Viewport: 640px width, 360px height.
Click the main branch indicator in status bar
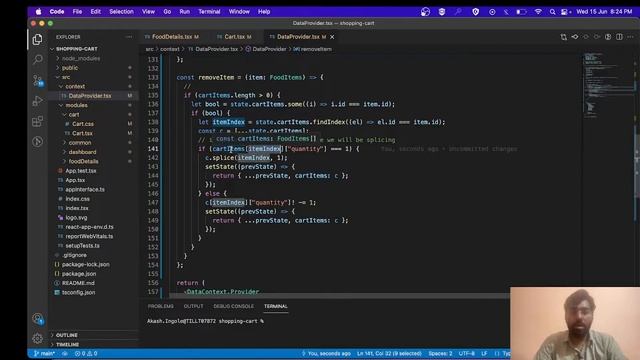click(x=44, y=353)
